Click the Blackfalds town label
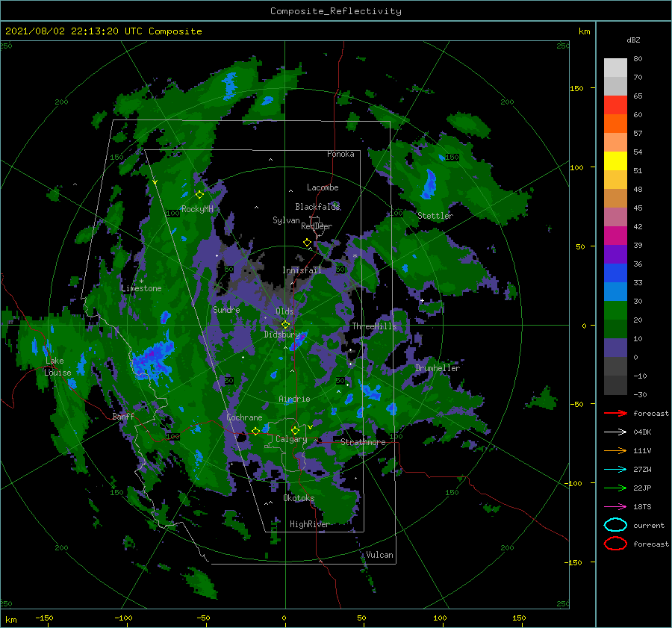This screenshot has width=672, height=628. click(317, 207)
